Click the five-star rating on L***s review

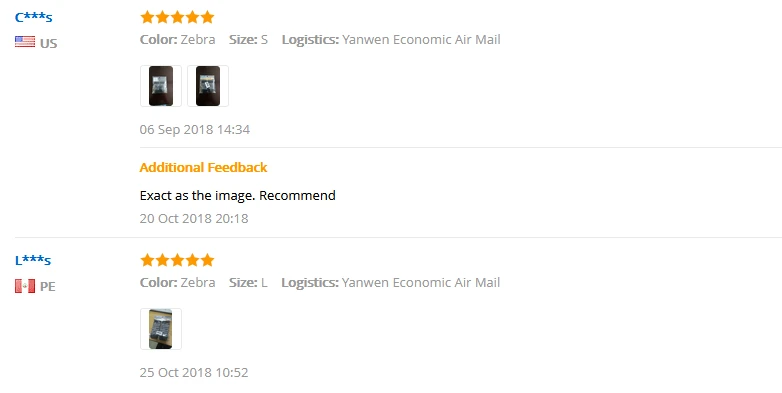click(x=177, y=260)
